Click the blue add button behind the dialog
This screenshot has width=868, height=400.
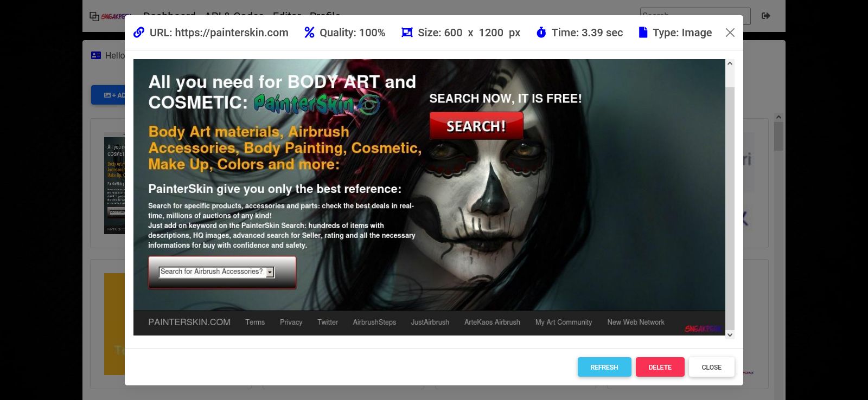108,95
